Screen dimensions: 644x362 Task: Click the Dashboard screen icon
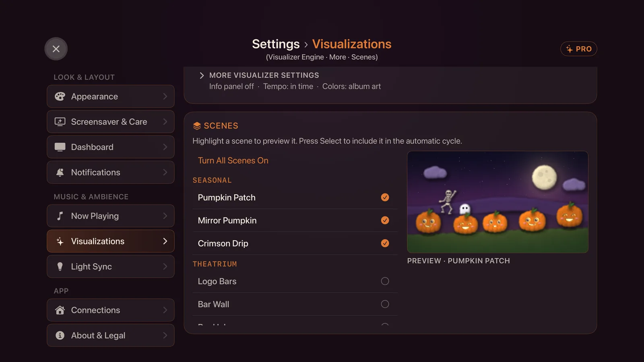tap(60, 147)
